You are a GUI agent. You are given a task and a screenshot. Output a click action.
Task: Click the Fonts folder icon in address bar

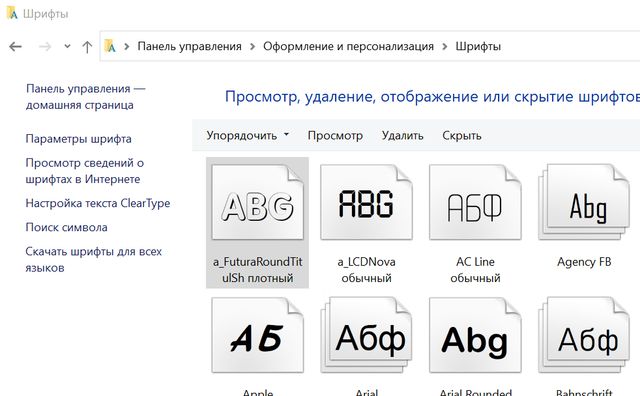tap(110, 46)
